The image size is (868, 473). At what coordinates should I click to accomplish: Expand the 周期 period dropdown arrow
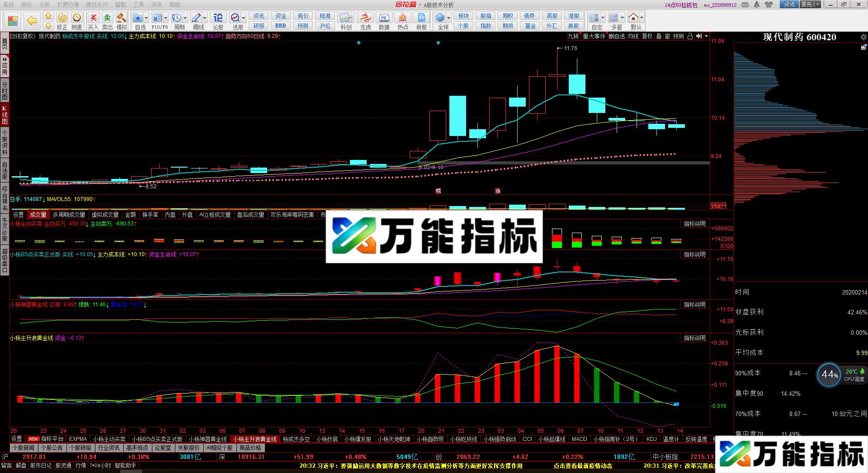(x=185, y=18)
